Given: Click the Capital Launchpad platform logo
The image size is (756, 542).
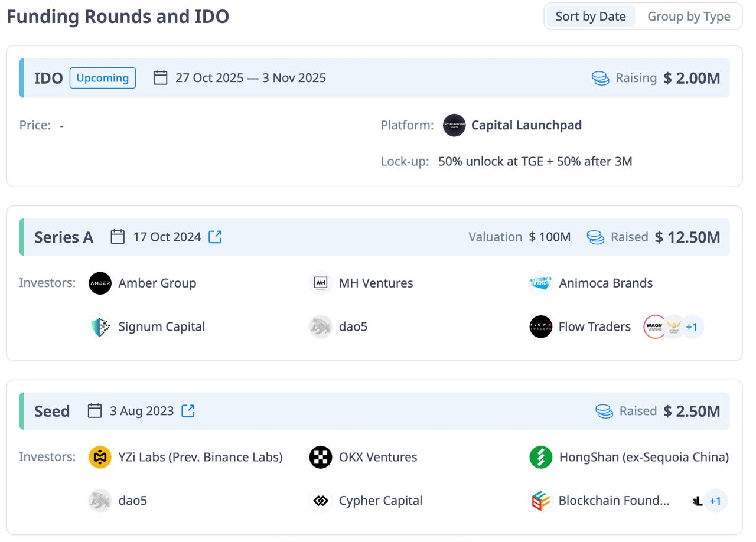Looking at the screenshot, I should [x=454, y=125].
